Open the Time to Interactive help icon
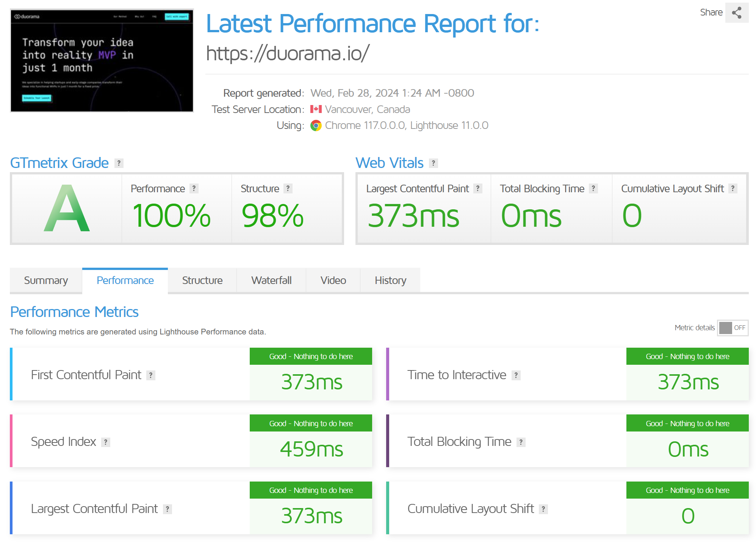Viewport: 756px width, 546px height. (516, 375)
